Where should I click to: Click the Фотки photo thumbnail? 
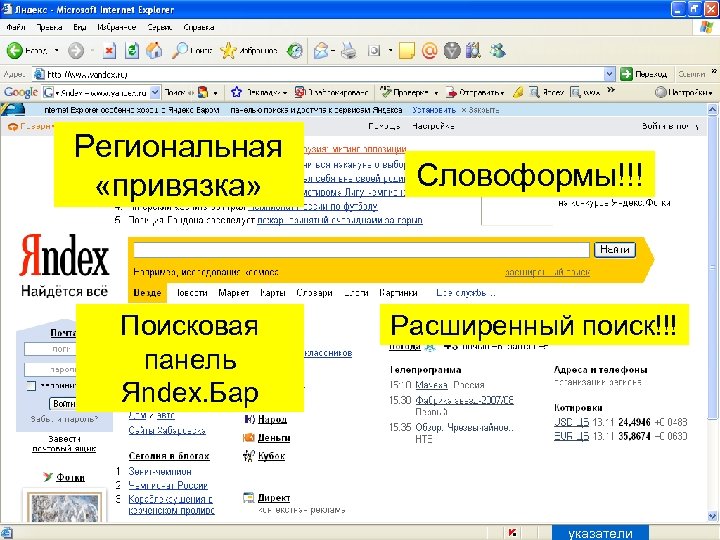(63, 506)
